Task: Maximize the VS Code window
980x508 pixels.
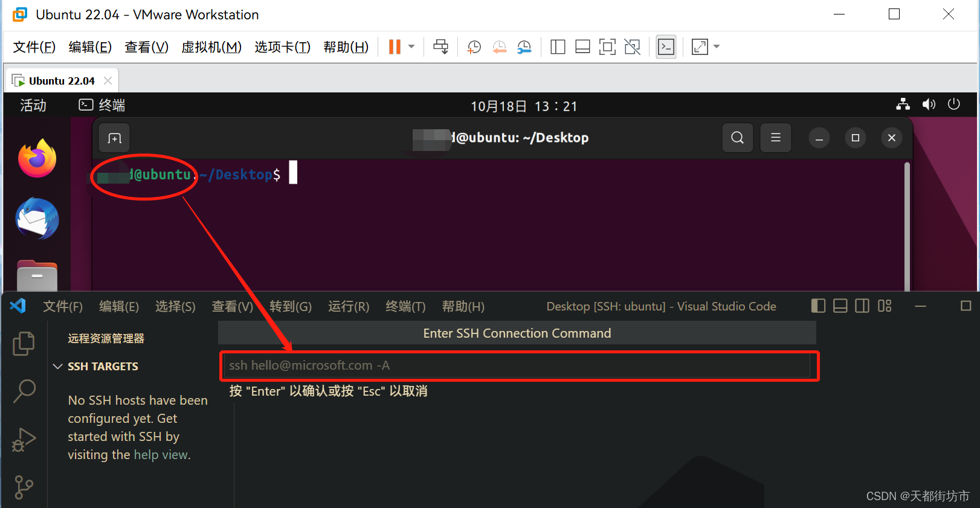Action: pos(965,306)
